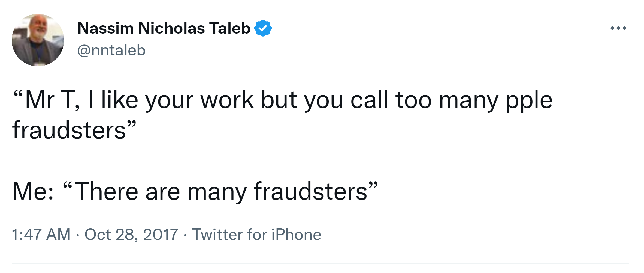This screenshot has height=273, width=644.
Task: Click the word "work" in the tweet
Action: pyautogui.click(x=227, y=100)
